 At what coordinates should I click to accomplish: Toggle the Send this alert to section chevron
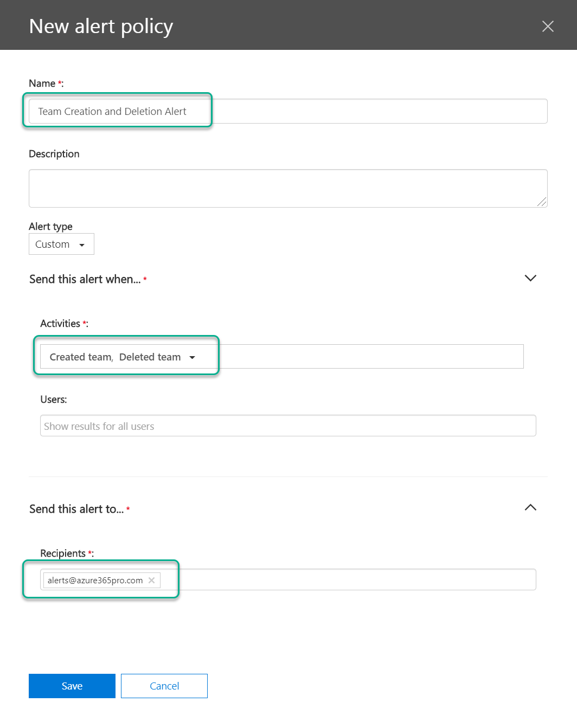tap(530, 507)
